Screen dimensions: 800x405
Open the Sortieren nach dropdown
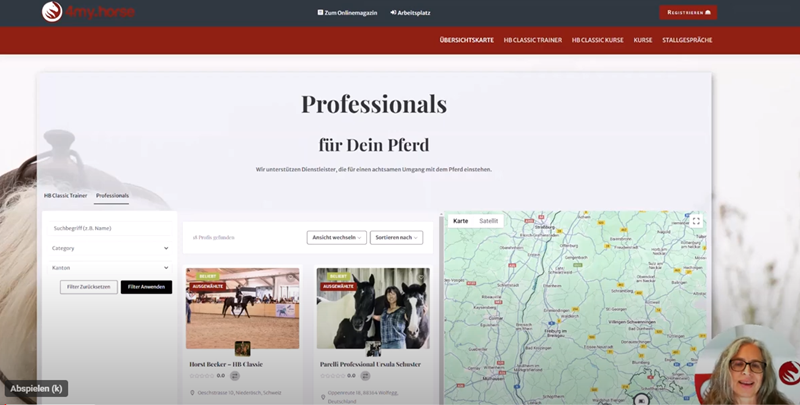pyautogui.click(x=396, y=237)
